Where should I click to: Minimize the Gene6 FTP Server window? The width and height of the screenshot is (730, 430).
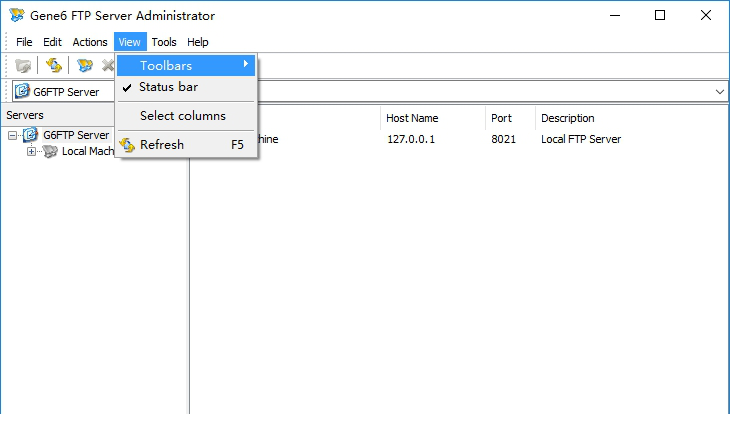tap(615, 15)
